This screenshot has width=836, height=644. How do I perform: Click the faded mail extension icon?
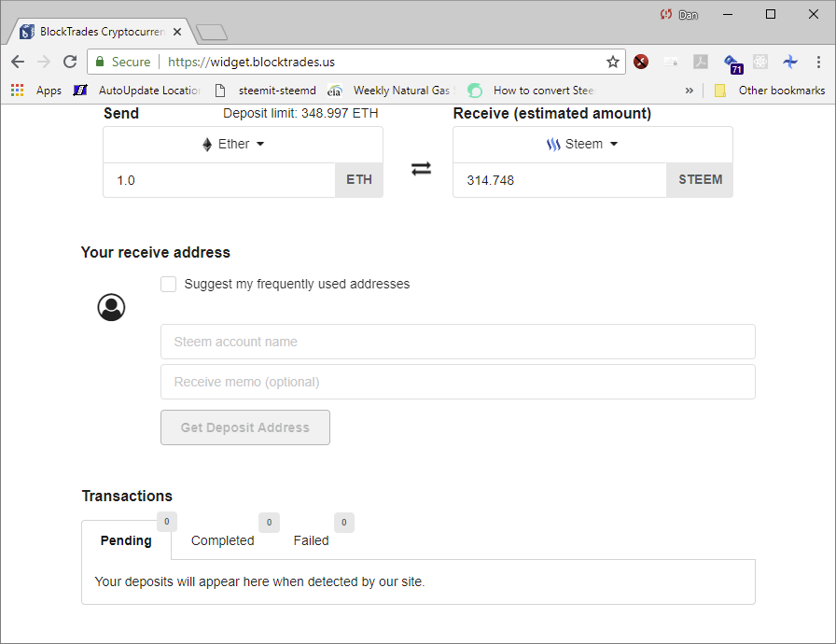pyautogui.click(x=671, y=62)
